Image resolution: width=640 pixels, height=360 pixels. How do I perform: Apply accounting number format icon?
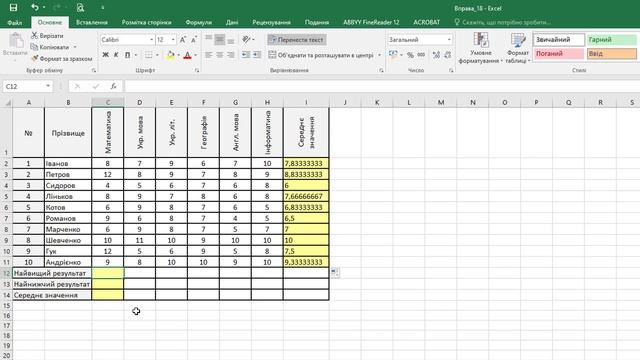click(393, 55)
